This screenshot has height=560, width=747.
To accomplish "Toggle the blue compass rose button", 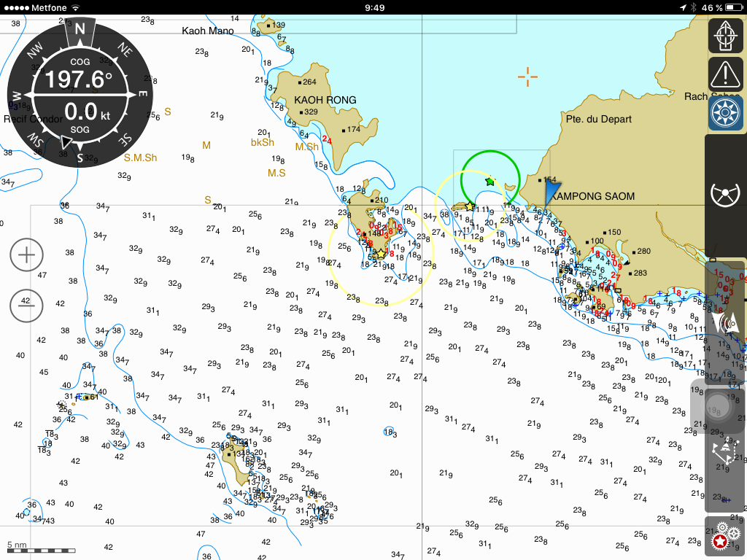I will click(x=725, y=112).
